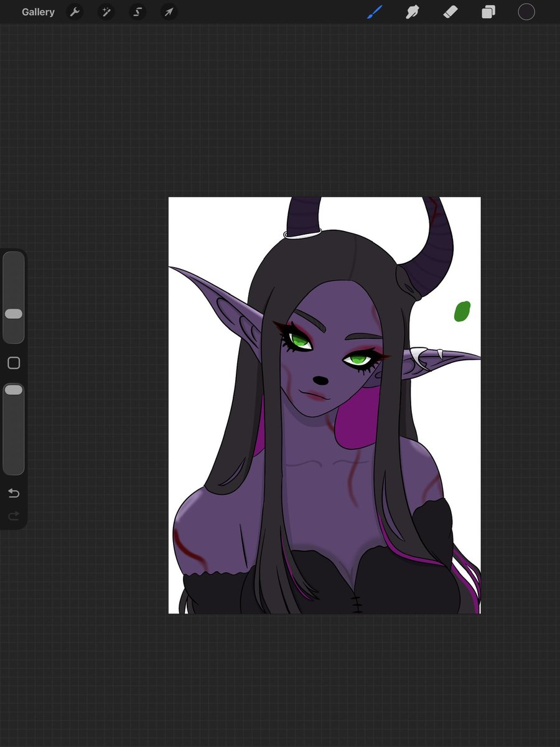Select the Eraser tool
Screen dimensions: 560x747
[x=450, y=12]
